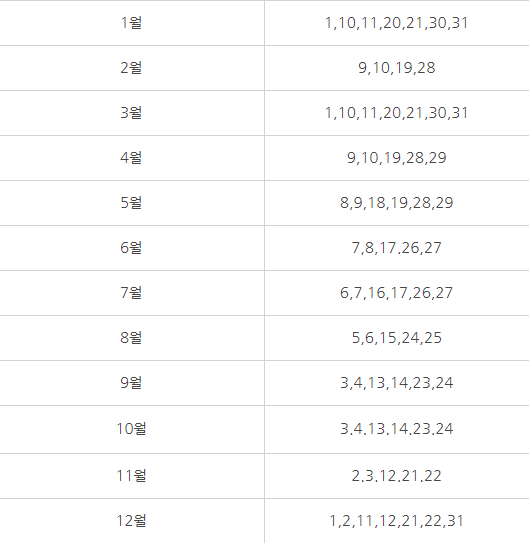Click the 8월 month cell
This screenshot has width=529, height=543.
pyautogui.click(x=131, y=338)
